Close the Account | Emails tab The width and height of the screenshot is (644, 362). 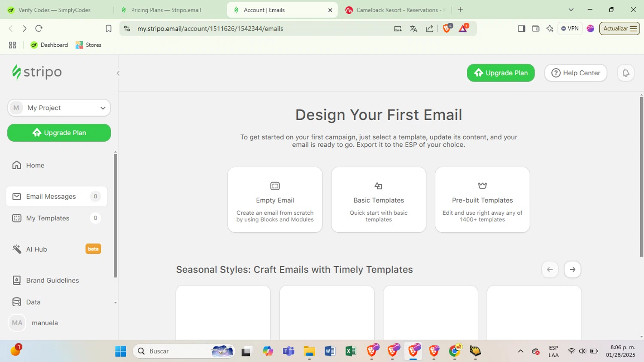coord(330,10)
